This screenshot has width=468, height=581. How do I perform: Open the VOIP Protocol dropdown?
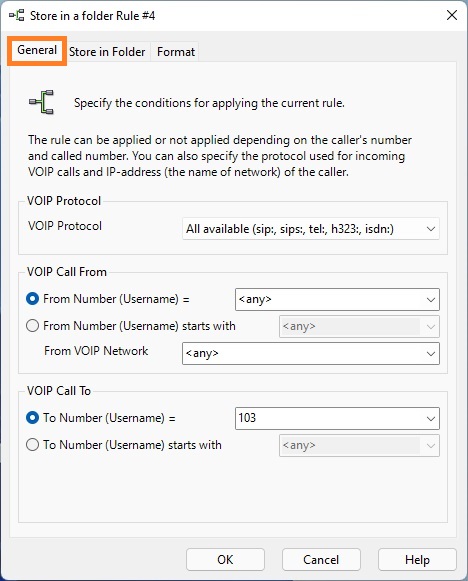311,229
